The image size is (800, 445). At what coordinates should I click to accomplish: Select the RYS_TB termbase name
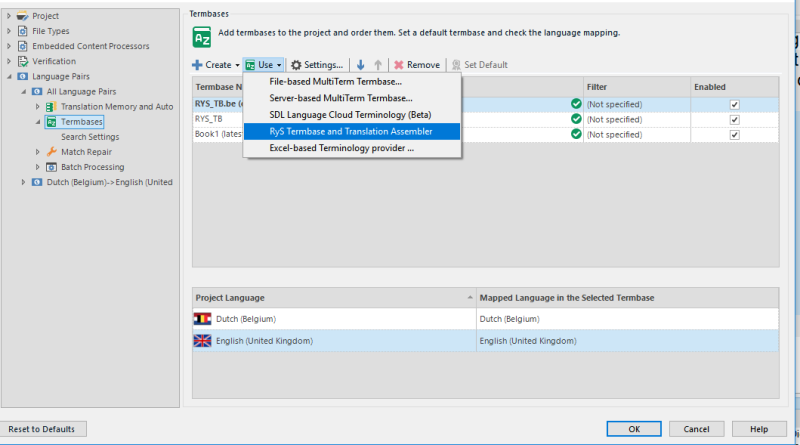(x=209, y=119)
